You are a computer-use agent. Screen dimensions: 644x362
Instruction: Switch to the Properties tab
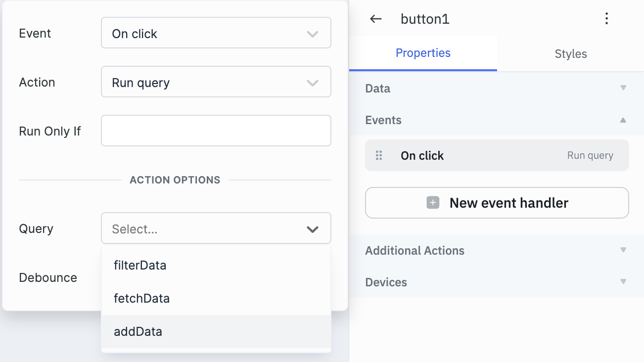click(423, 53)
